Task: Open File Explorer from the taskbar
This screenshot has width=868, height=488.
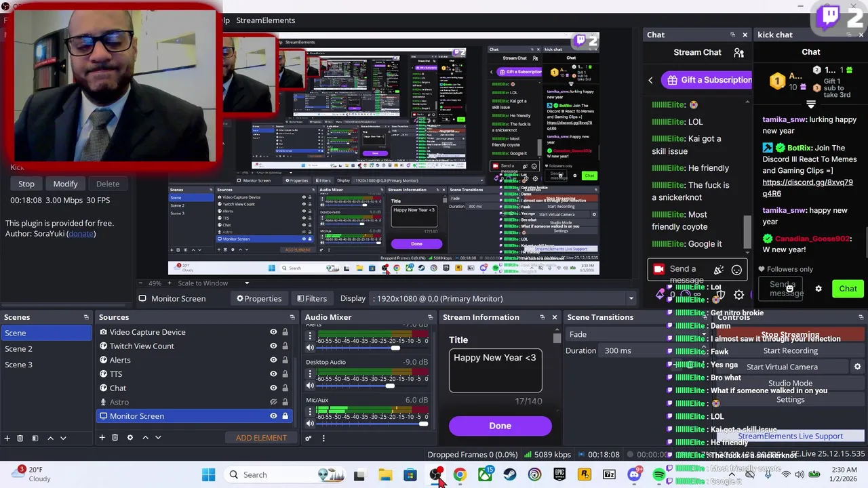Action: tap(384, 475)
